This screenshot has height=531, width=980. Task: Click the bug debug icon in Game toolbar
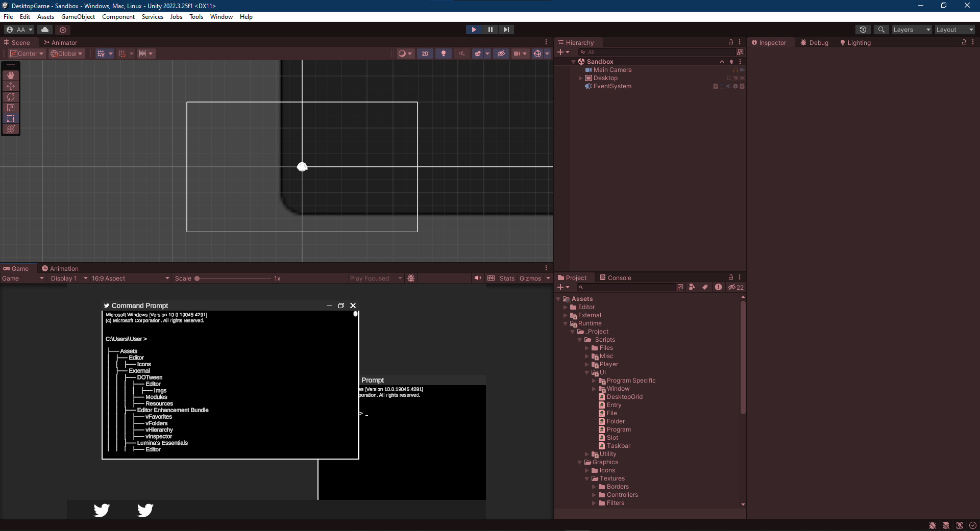point(411,278)
